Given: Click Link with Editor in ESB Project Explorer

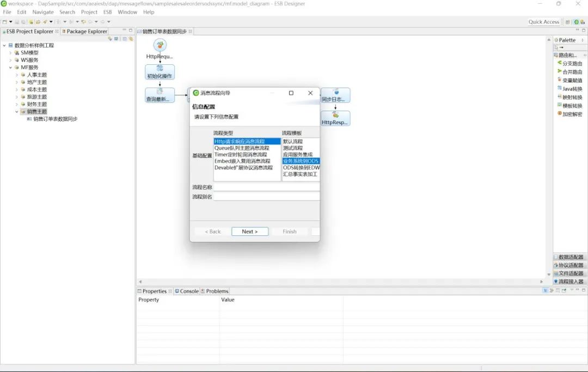Looking at the screenshot, I should pos(131,39).
